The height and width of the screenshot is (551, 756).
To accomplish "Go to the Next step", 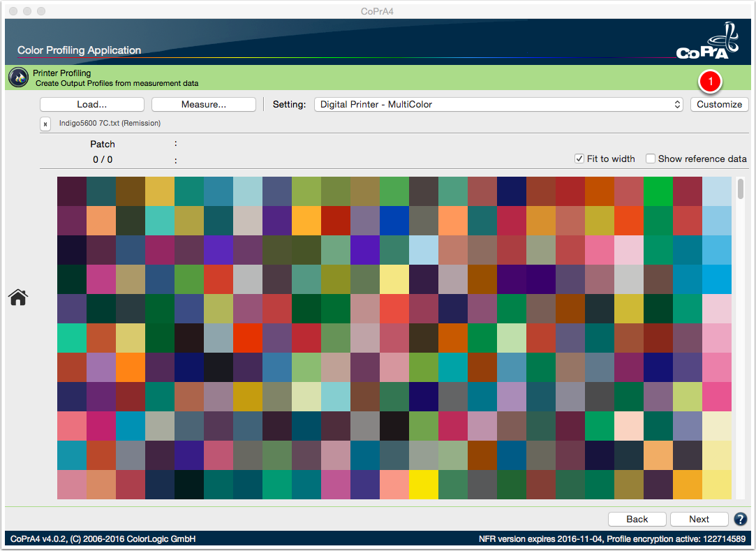I will [699, 519].
